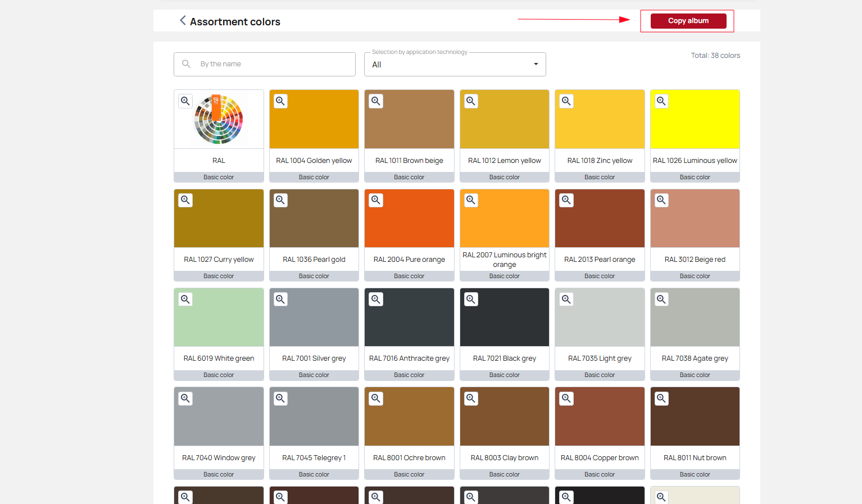
Task: Pick the RAL 2004 Pure orange color
Action: [x=409, y=219]
